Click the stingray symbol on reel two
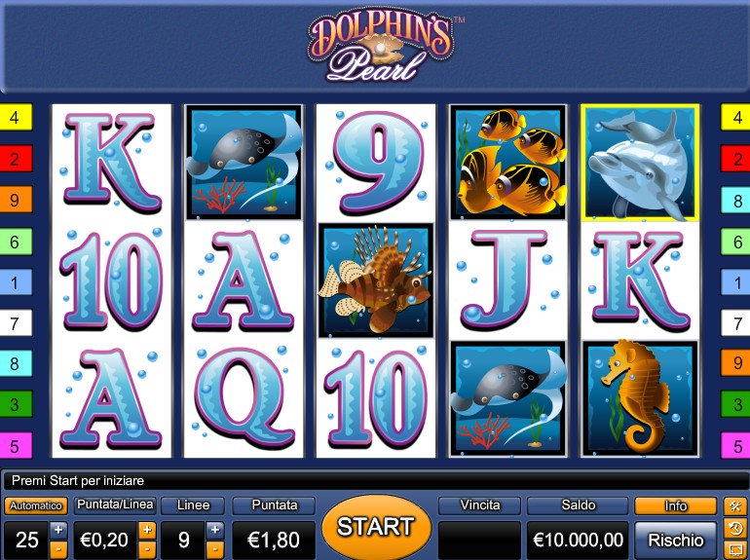 click(244, 163)
